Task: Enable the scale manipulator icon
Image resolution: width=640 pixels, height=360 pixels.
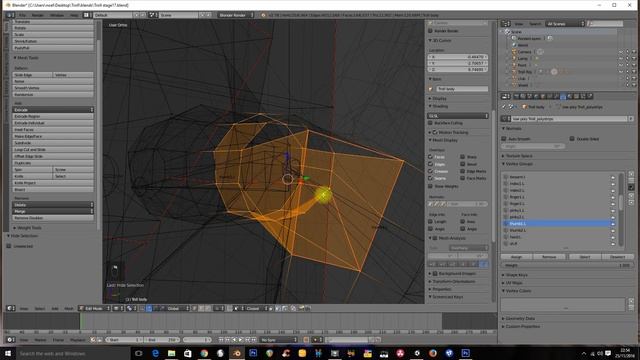Action: 162,308
